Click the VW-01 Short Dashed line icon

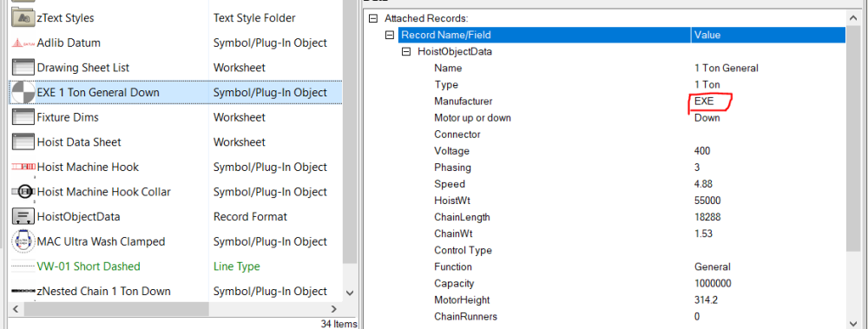(x=23, y=266)
